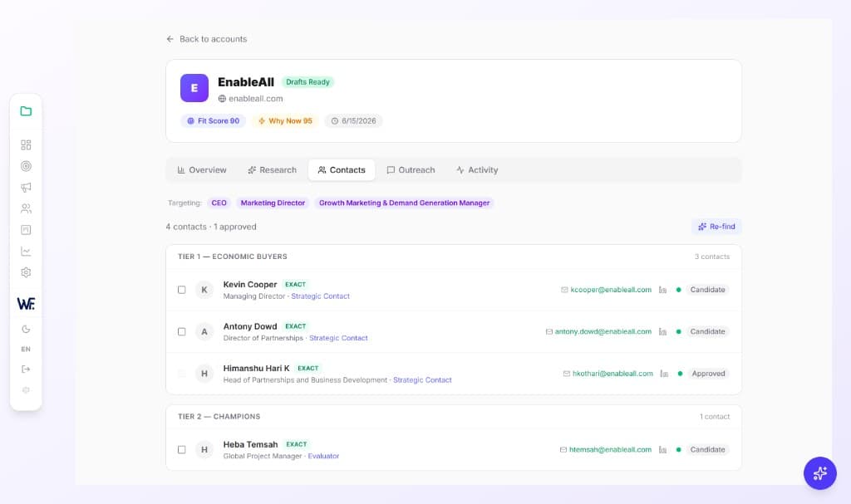Click the bar chart icon in Kevin Cooper's row
Image resolution: width=851 pixels, height=504 pixels.
tap(662, 290)
